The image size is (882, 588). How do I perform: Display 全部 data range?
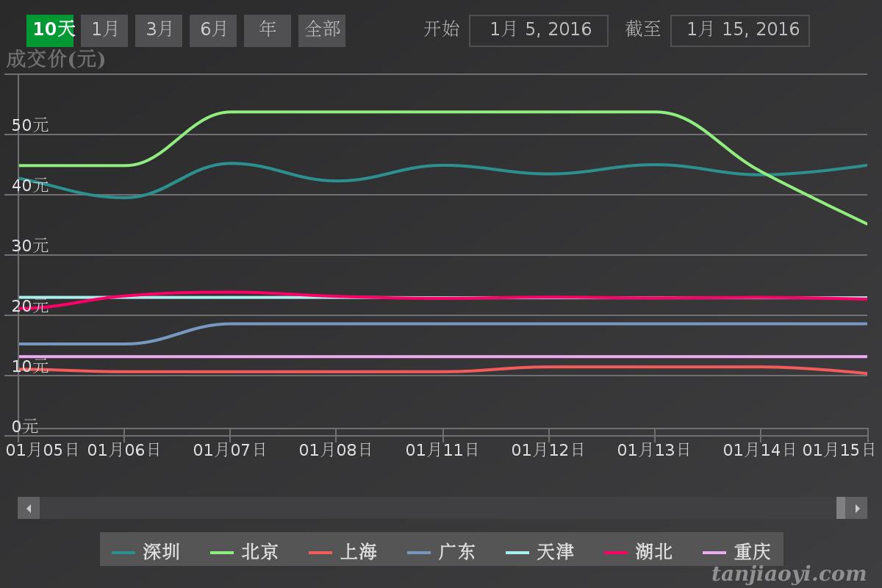322,30
